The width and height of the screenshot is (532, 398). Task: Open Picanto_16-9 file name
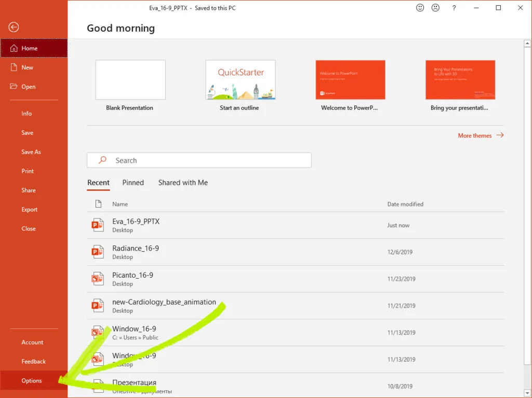click(x=132, y=275)
